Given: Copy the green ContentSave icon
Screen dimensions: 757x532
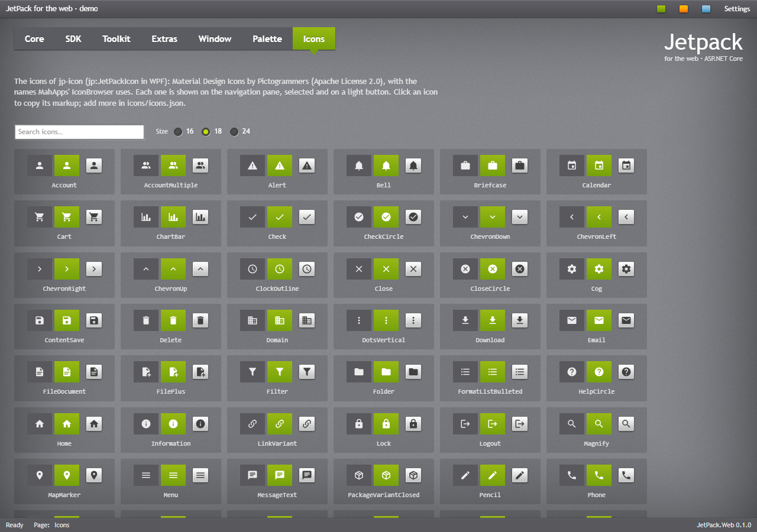Looking at the screenshot, I should [x=67, y=320].
